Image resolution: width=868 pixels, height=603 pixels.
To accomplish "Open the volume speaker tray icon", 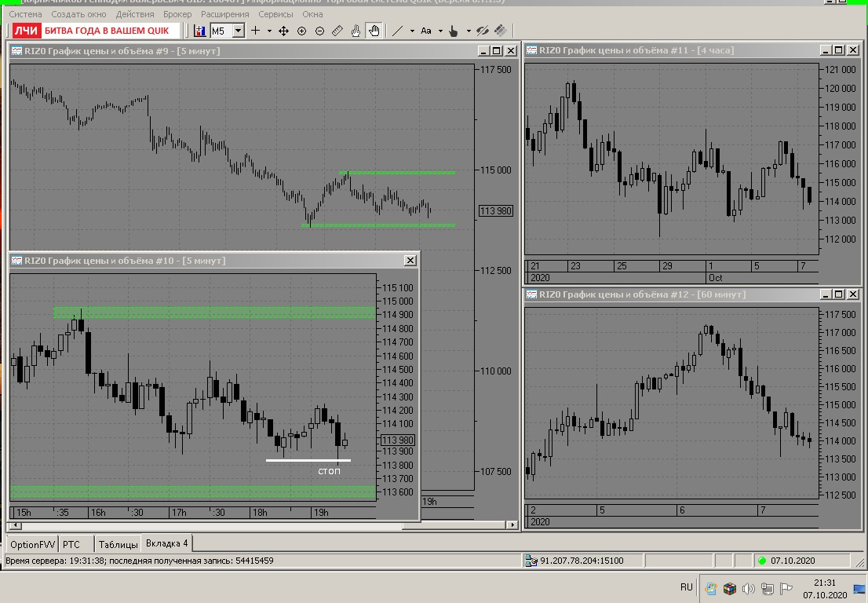I will coord(748,589).
